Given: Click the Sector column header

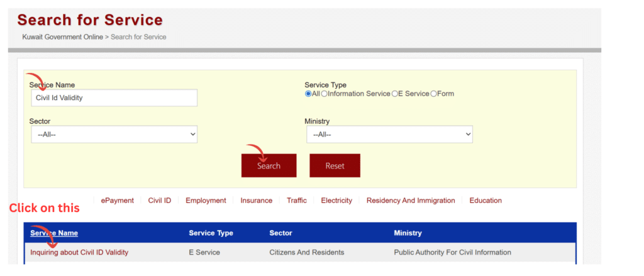Looking at the screenshot, I should coord(280,233).
